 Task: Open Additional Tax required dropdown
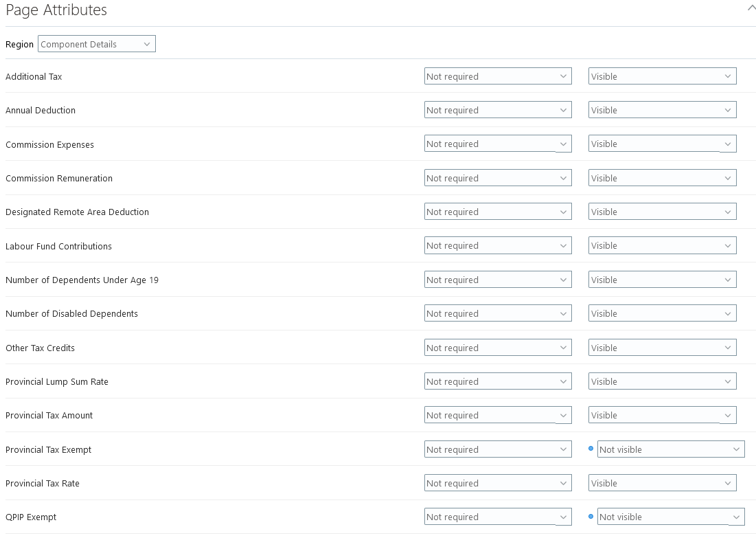(x=498, y=76)
